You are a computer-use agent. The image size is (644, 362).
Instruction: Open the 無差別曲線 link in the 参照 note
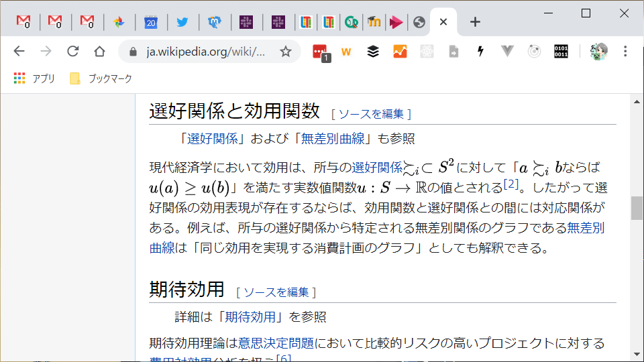[332, 139]
